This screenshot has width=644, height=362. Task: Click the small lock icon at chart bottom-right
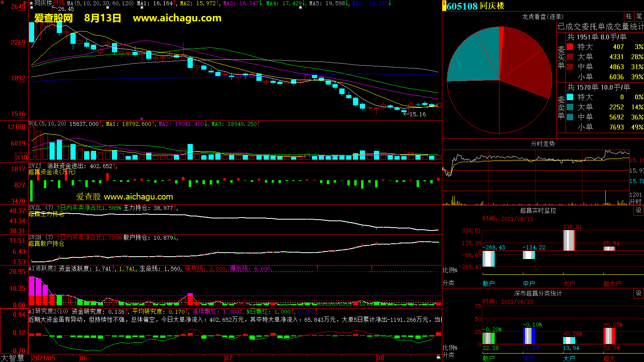click(x=438, y=357)
